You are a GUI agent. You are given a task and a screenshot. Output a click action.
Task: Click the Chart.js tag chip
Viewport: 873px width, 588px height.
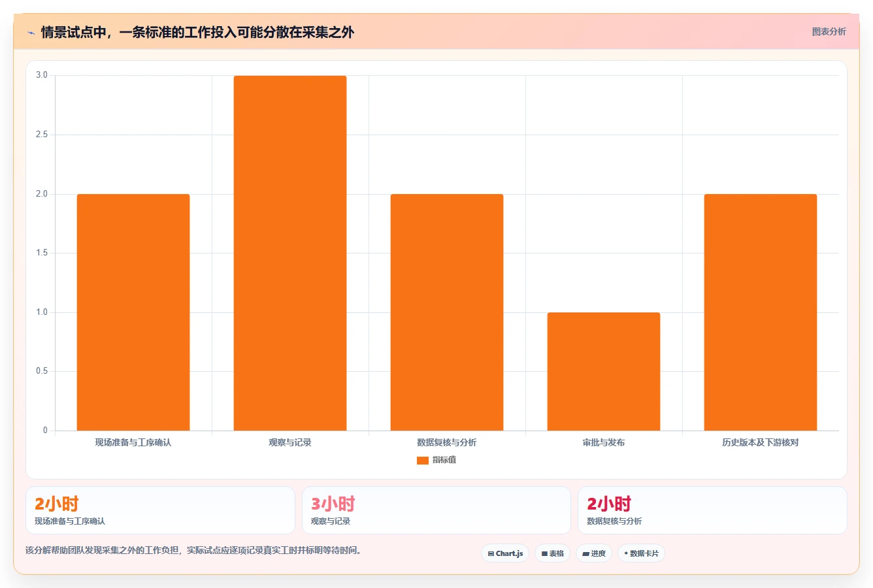pyautogui.click(x=505, y=553)
